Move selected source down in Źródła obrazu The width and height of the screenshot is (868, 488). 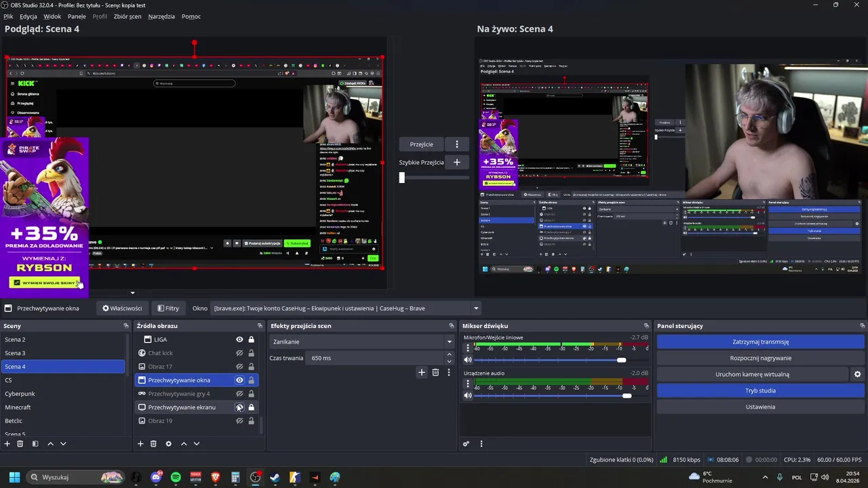(x=197, y=444)
